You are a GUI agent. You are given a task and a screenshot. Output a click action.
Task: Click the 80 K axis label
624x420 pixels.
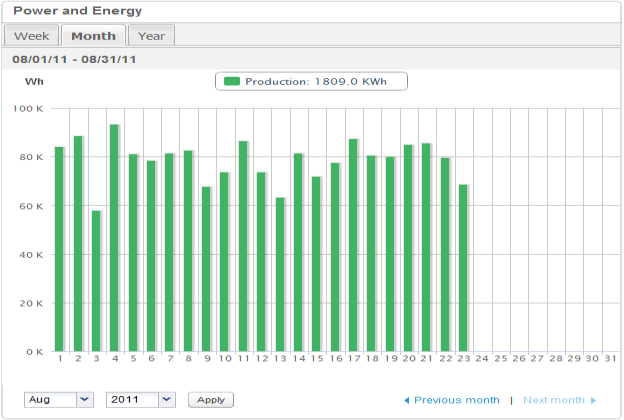coord(31,157)
